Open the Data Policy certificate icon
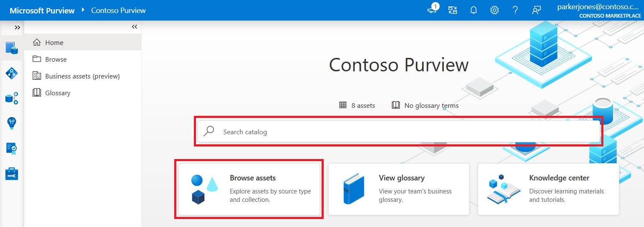644x227 pixels. pos(11,149)
